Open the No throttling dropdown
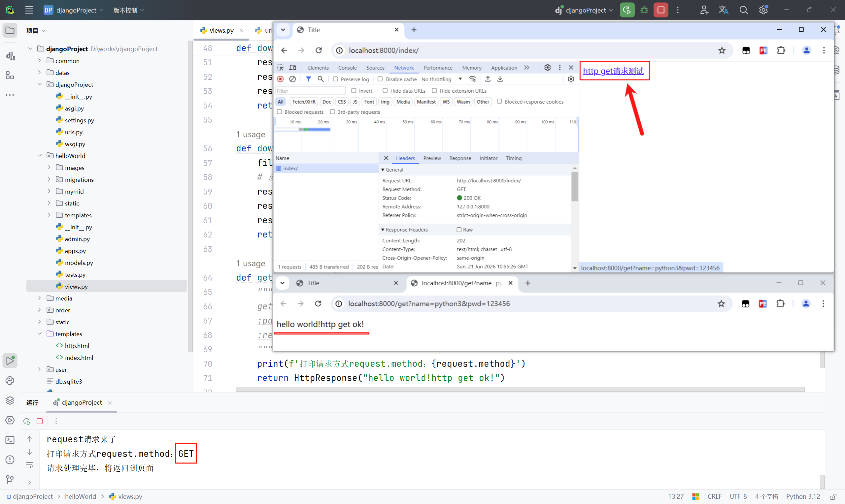This screenshot has width=845, height=504. 442,79
